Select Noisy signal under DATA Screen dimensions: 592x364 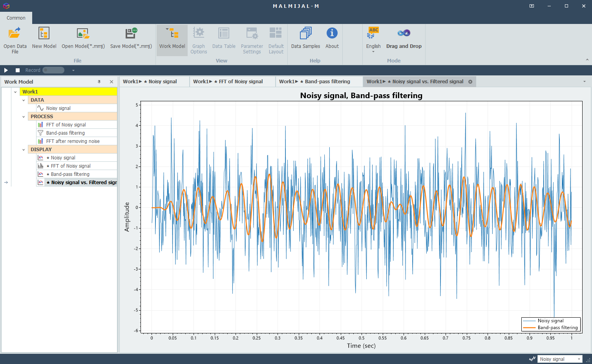click(x=77, y=108)
